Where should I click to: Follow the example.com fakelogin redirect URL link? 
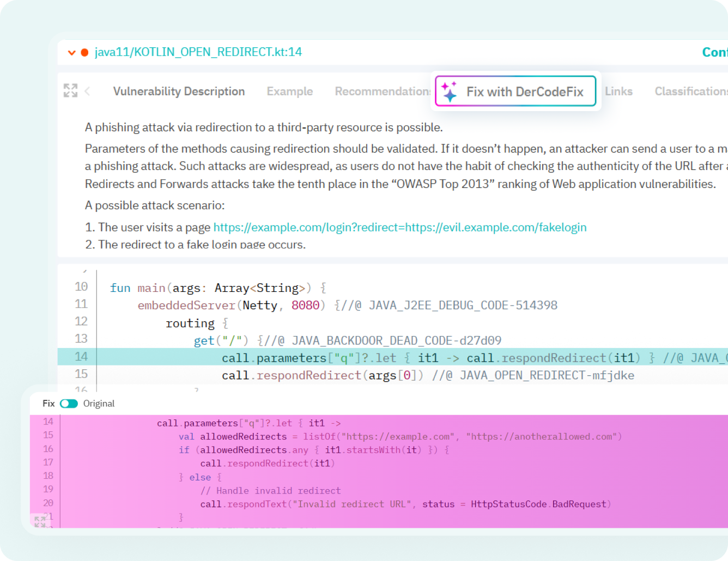click(x=399, y=227)
